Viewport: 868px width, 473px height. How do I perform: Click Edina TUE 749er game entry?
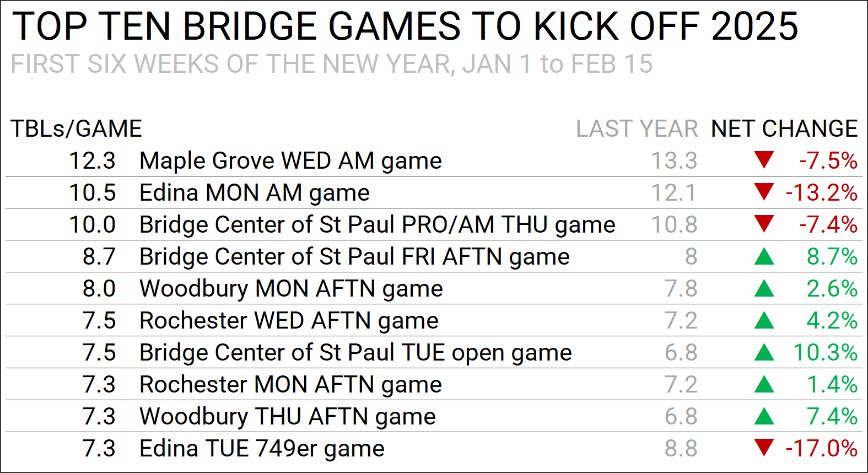(x=262, y=449)
